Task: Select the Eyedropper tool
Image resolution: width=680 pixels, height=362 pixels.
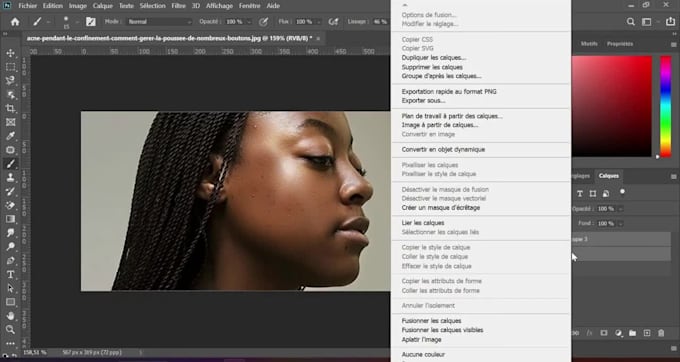Action: point(10,136)
